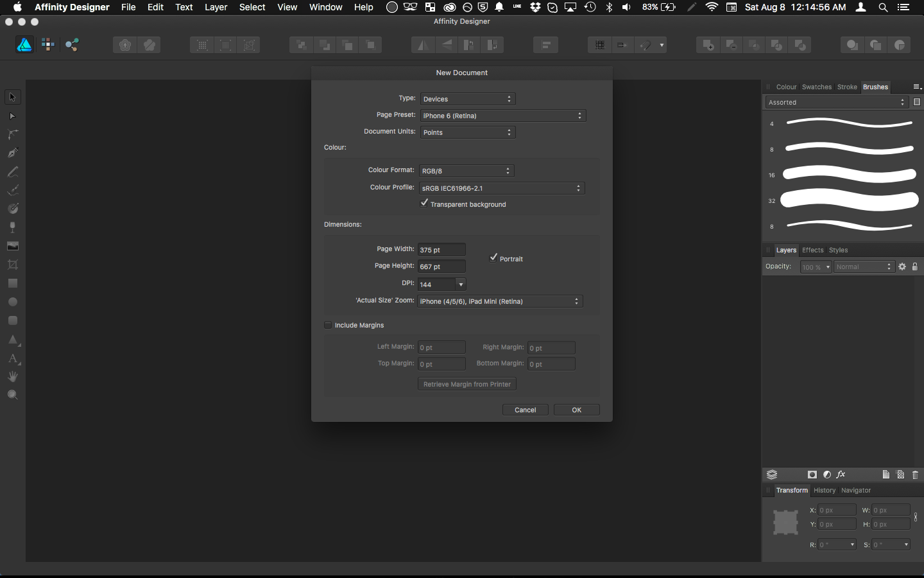This screenshot has height=578, width=924.
Task: Open the Layer menu in menu bar
Action: (x=216, y=7)
